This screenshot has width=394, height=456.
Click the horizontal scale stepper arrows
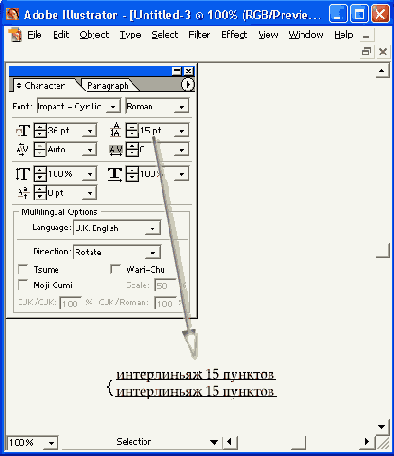(132, 174)
